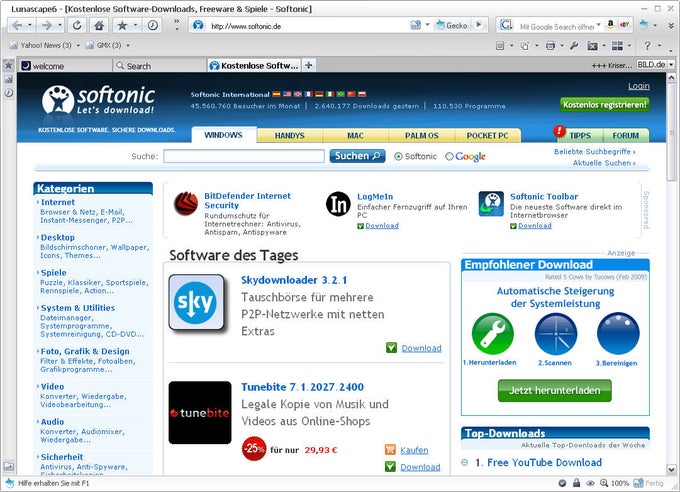Click the padlock security status icon
Image resolution: width=680 pixels, height=492 pixels.
(x=576, y=483)
